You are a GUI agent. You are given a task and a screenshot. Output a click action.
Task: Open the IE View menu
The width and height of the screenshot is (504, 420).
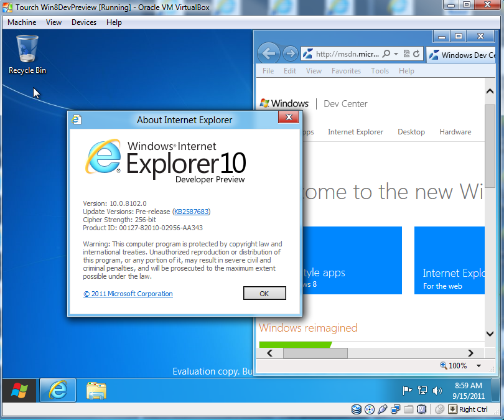tap(314, 71)
